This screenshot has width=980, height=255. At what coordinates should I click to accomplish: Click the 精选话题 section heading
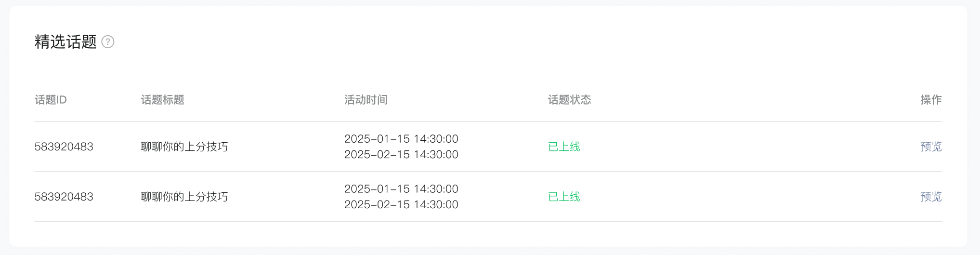(x=65, y=42)
